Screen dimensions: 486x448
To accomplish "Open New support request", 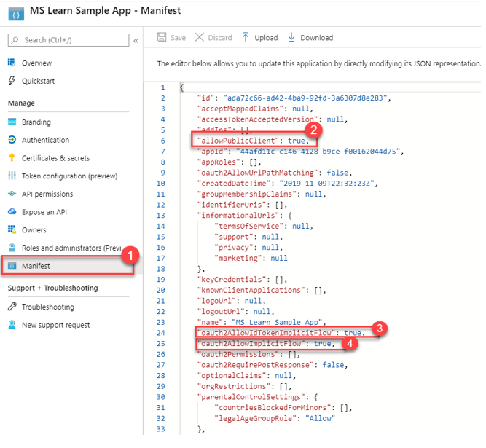I will point(56,325).
